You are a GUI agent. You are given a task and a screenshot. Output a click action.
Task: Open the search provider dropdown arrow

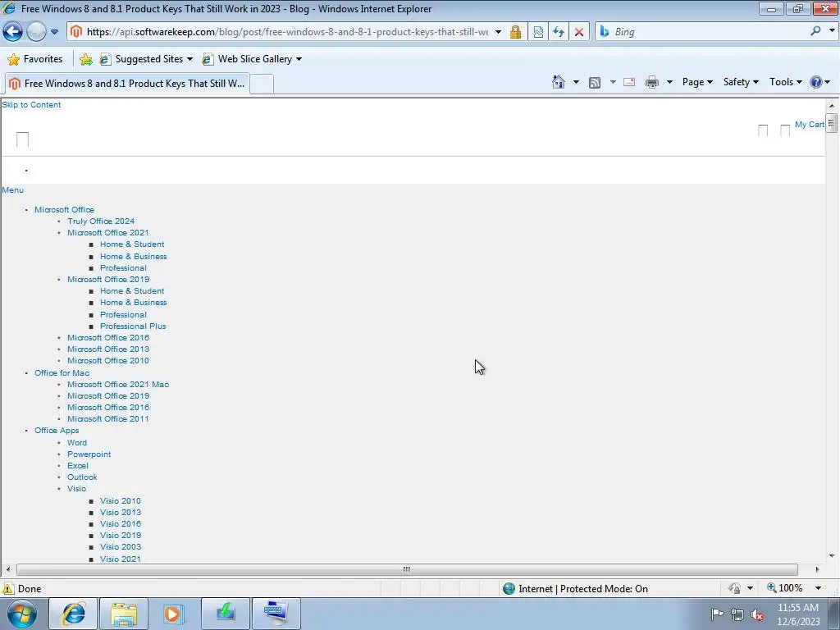(832, 31)
